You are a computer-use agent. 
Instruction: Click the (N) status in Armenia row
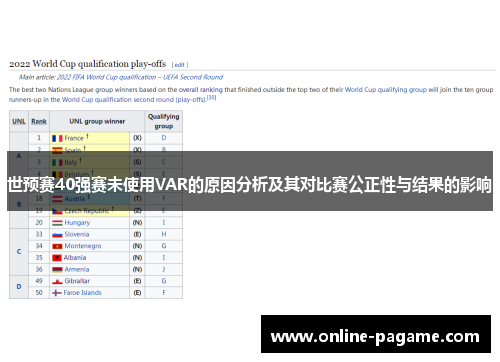(x=137, y=270)
